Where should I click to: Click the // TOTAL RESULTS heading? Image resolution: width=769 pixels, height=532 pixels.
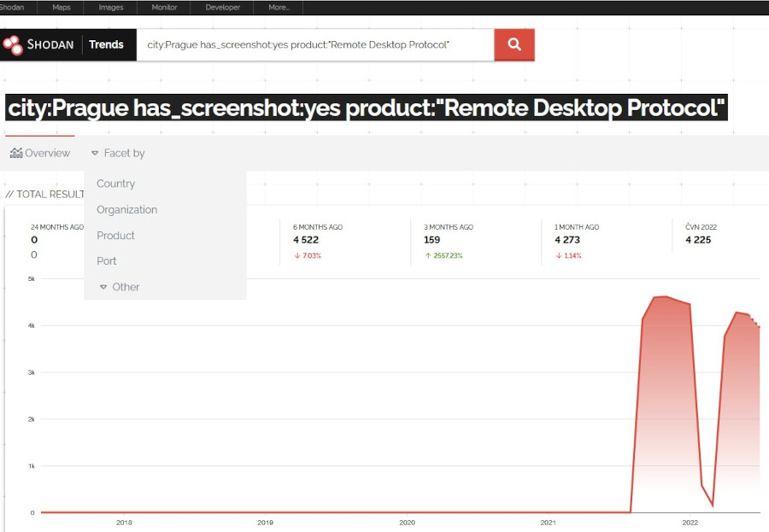click(x=45, y=194)
